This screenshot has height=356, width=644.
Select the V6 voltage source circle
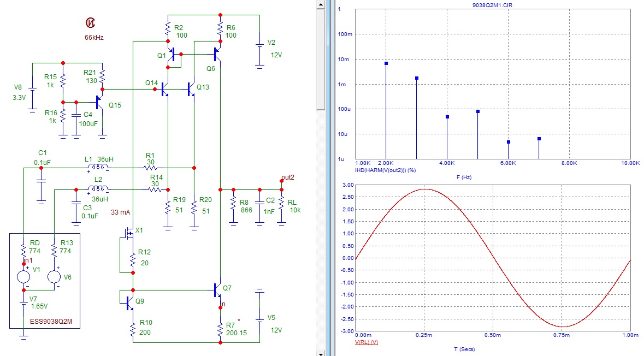(x=54, y=276)
